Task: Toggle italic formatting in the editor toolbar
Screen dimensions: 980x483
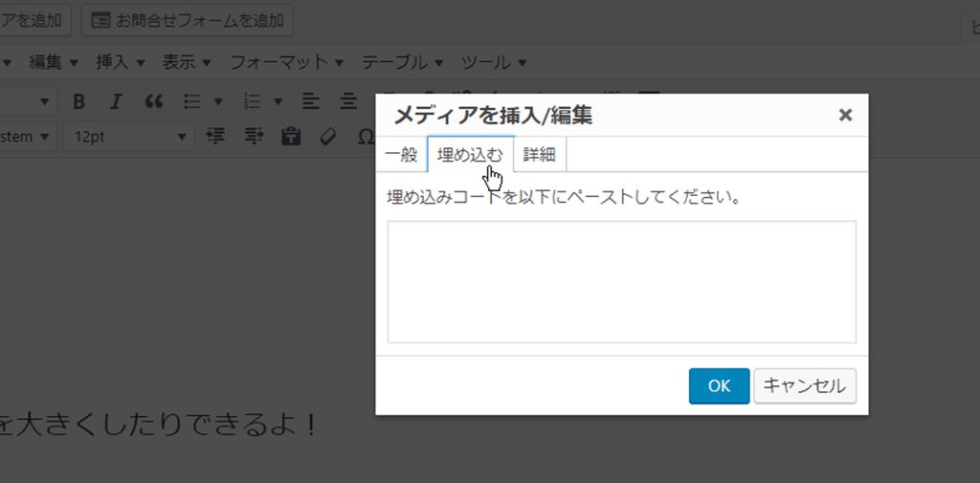Action: 116,101
